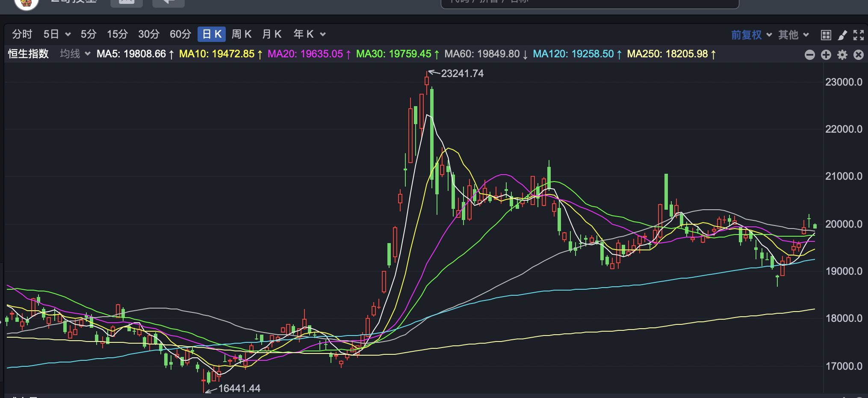Click the user avatar icon

point(27,3)
